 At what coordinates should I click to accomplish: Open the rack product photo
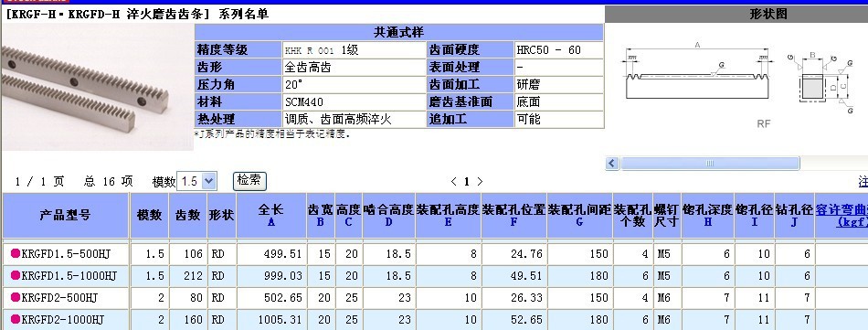98,87
